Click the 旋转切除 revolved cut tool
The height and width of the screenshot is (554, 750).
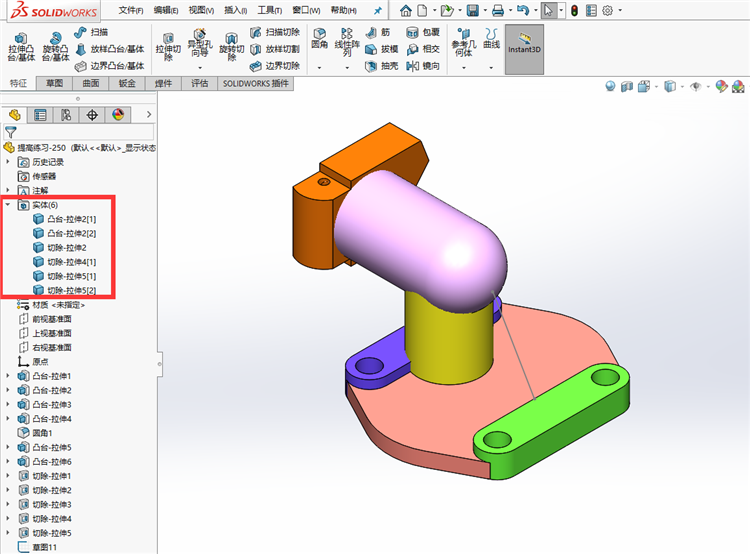coord(232,47)
